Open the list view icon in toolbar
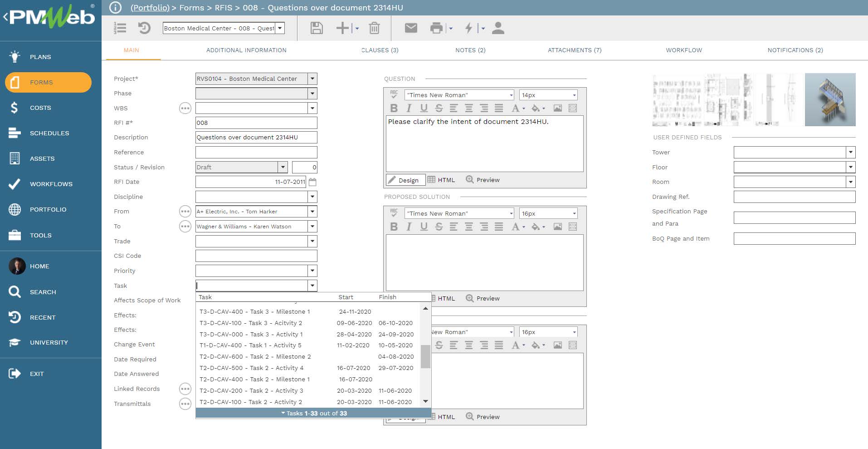Screen dimensions: 868x449 [120, 28]
